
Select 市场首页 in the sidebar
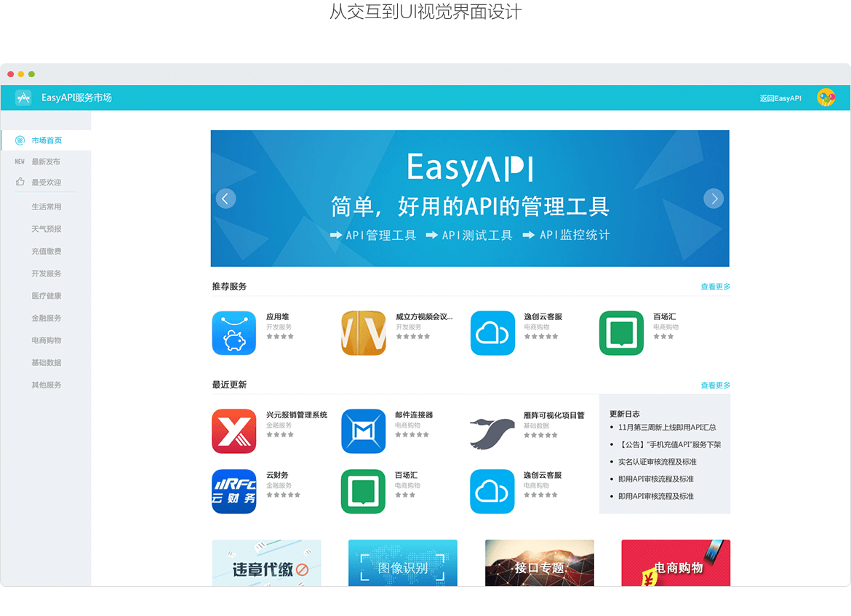[x=46, y=140]
